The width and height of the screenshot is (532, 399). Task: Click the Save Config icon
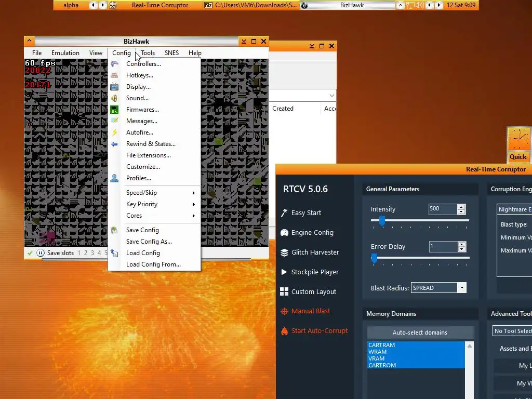[x=114, y=230]
